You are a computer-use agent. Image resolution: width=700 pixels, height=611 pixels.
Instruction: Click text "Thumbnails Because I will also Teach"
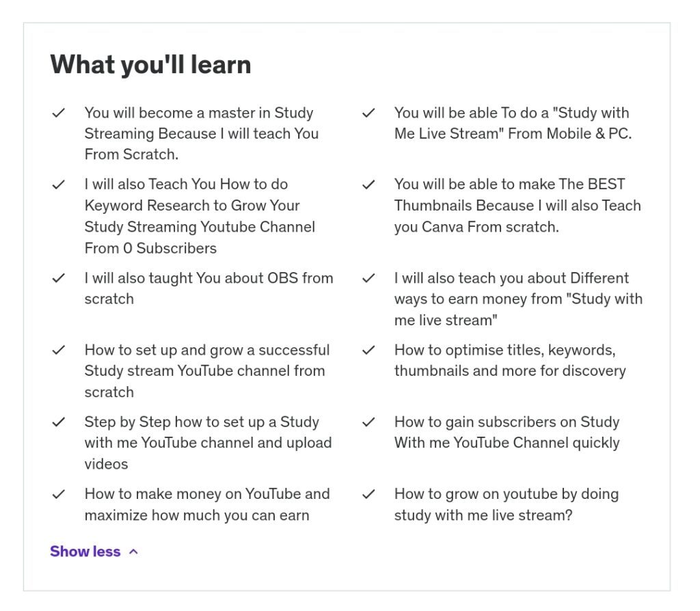[517, 205]
